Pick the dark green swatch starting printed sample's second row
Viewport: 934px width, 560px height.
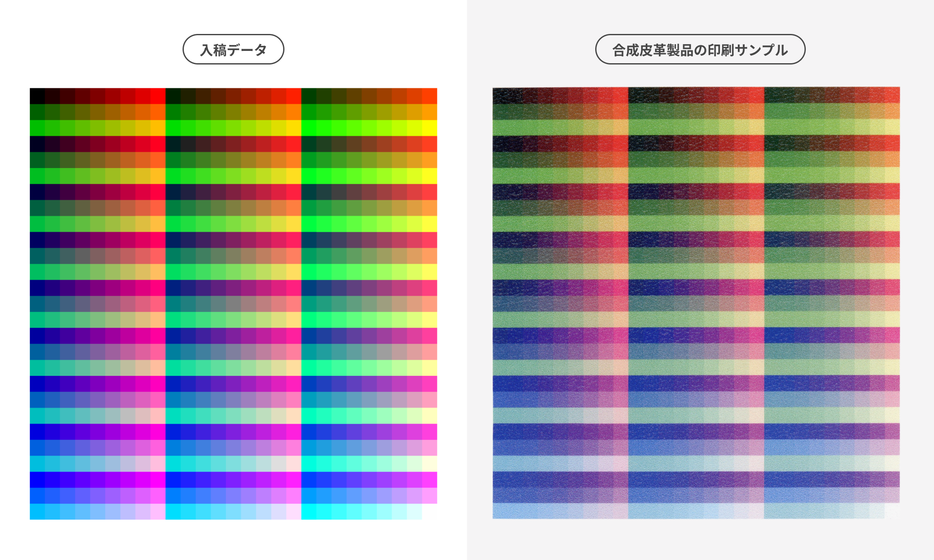[x=500, y=112]
